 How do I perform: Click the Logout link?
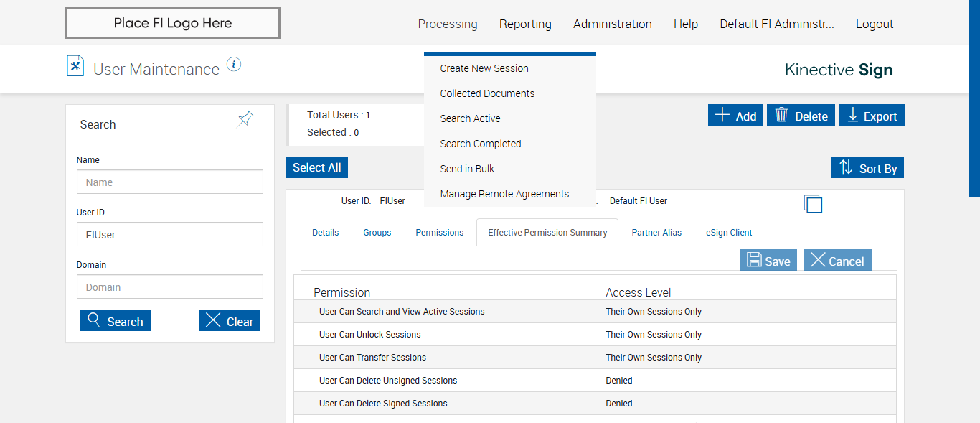pos(874,24)
